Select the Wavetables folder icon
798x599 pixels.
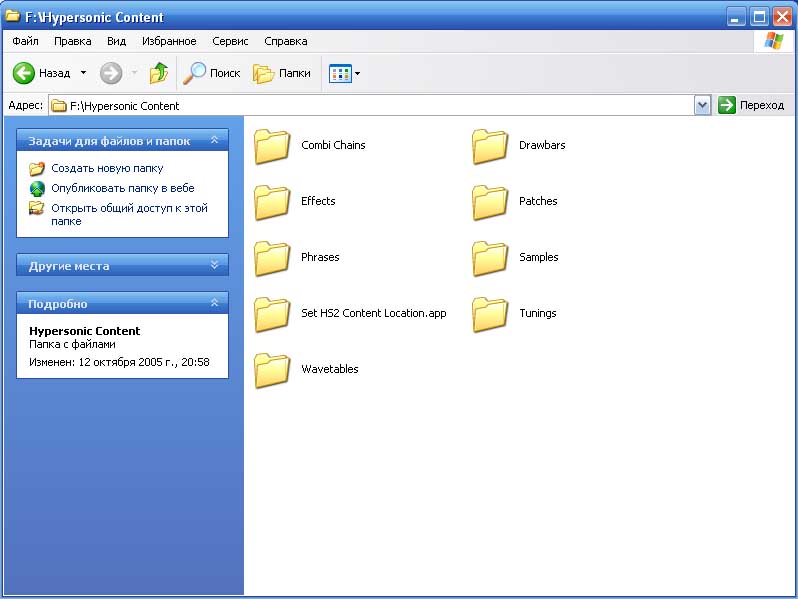(x=272, y=370)
